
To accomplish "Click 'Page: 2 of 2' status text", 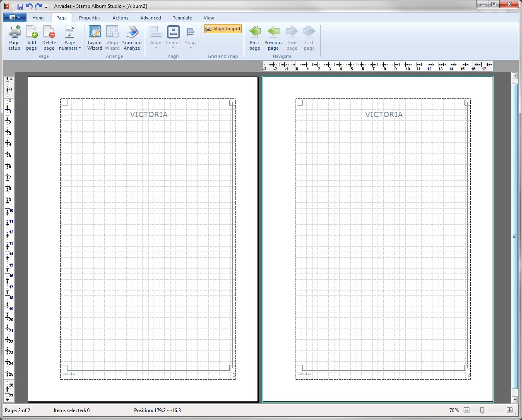I will [x=17, y=410].
